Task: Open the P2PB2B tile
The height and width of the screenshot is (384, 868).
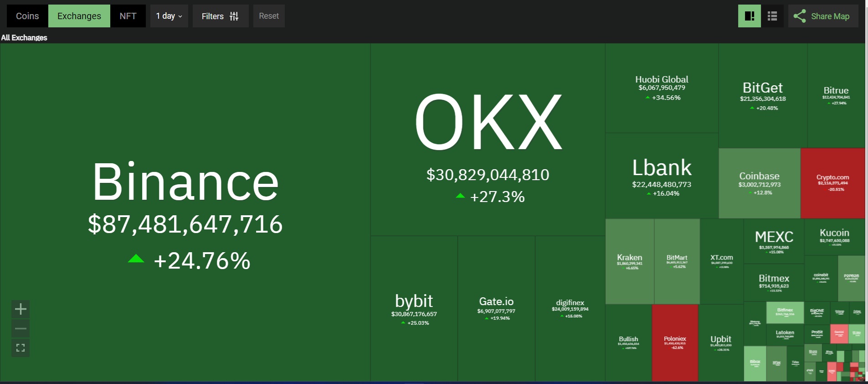Action: click(851, 278)
